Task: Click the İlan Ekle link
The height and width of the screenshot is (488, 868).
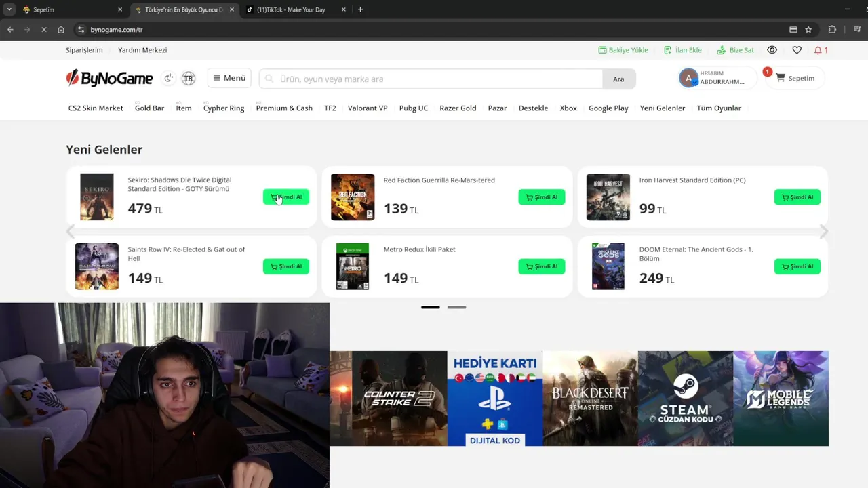Action: click(682, 50)
